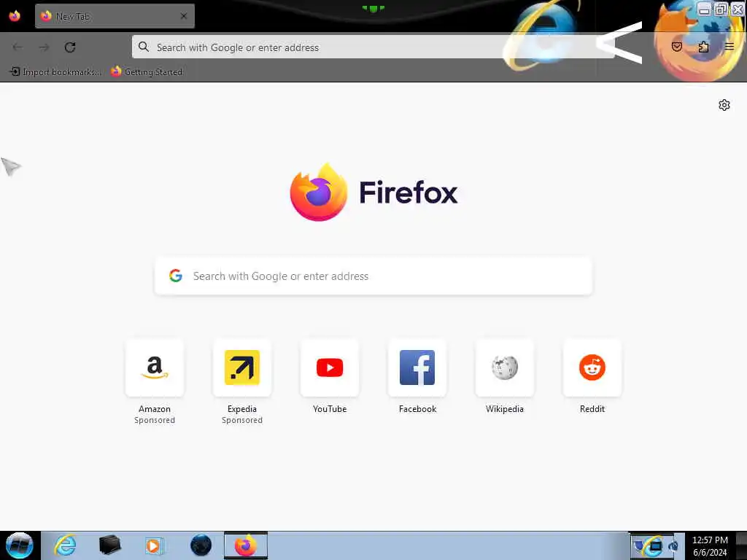Open the Extensions puzzle icon
Viewport: 747px width, 560px height.
point(703,47)
